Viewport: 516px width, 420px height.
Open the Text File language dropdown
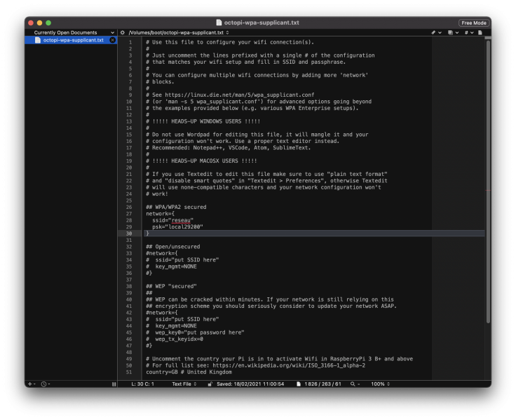pos(184,384)
